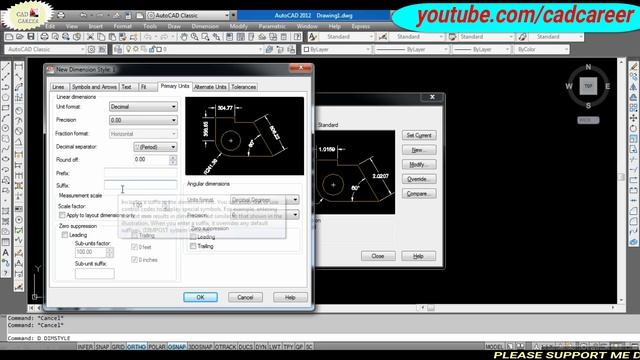Check angular Leading zero suppression box
Screen dimensions: 640x360
(193, 237)
